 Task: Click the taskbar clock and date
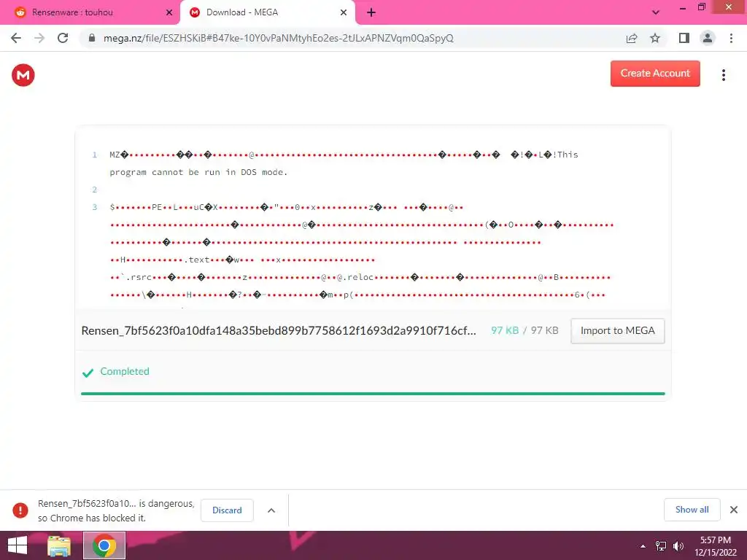(x=715, y=546)
